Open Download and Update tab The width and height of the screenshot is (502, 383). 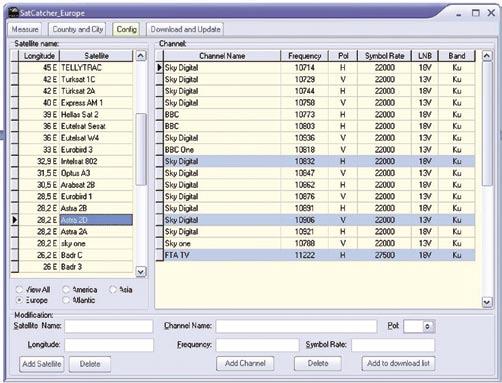tap(185, 29)
